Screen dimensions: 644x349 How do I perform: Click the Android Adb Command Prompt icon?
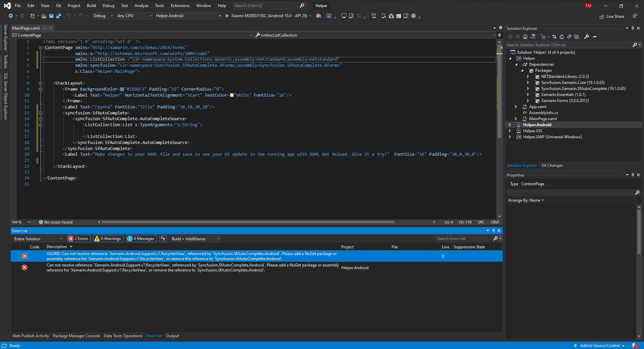pos(399,16)
